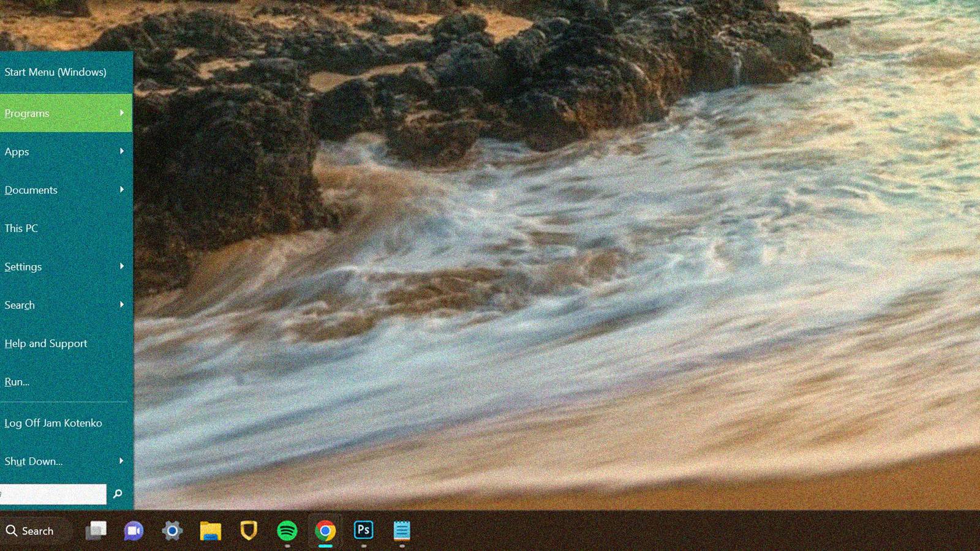980x551 pixels.
Task: Open File Explorer from the taskbar
Action: pos(210,531)
